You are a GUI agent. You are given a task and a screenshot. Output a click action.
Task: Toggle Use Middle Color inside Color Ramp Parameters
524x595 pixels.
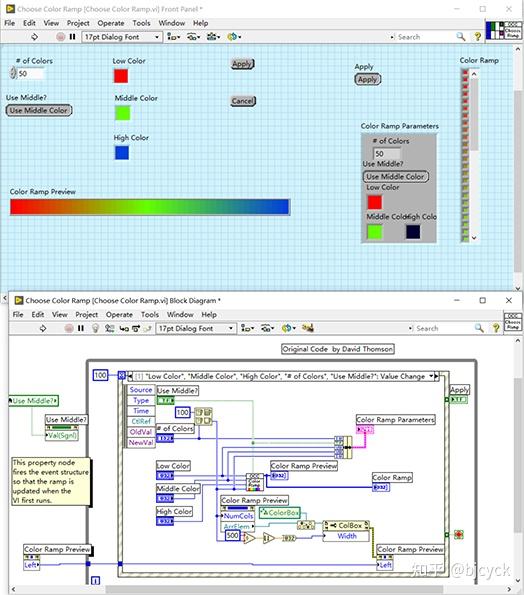(x=395, y=177)
